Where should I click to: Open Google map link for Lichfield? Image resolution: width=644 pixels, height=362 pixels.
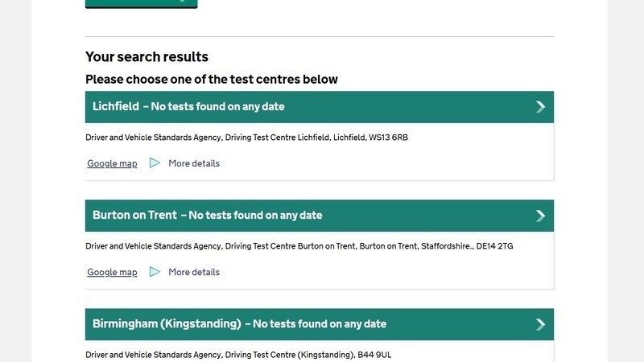pyautogui.click(x=112, y=163)
